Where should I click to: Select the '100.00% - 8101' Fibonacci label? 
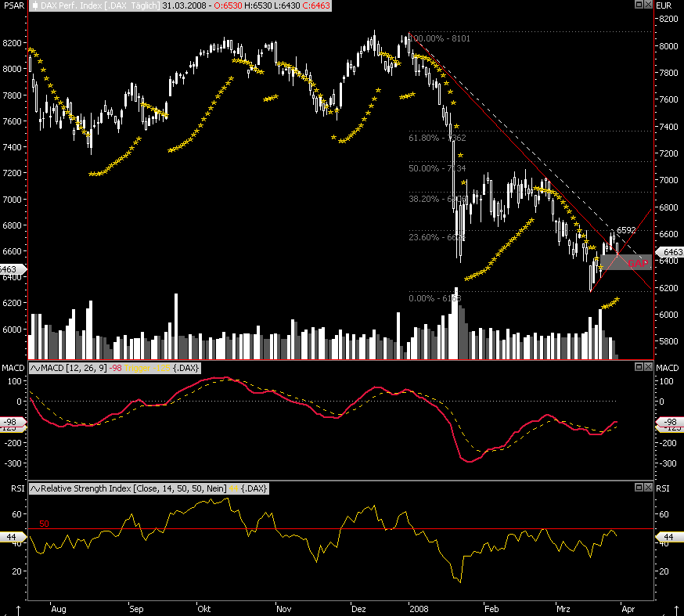[x=440, y=38]
